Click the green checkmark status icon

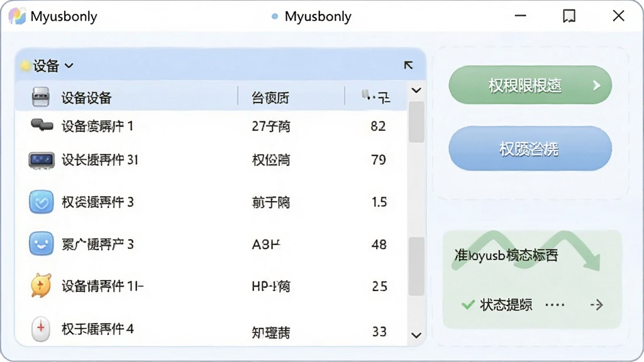[x=468, y=305]
